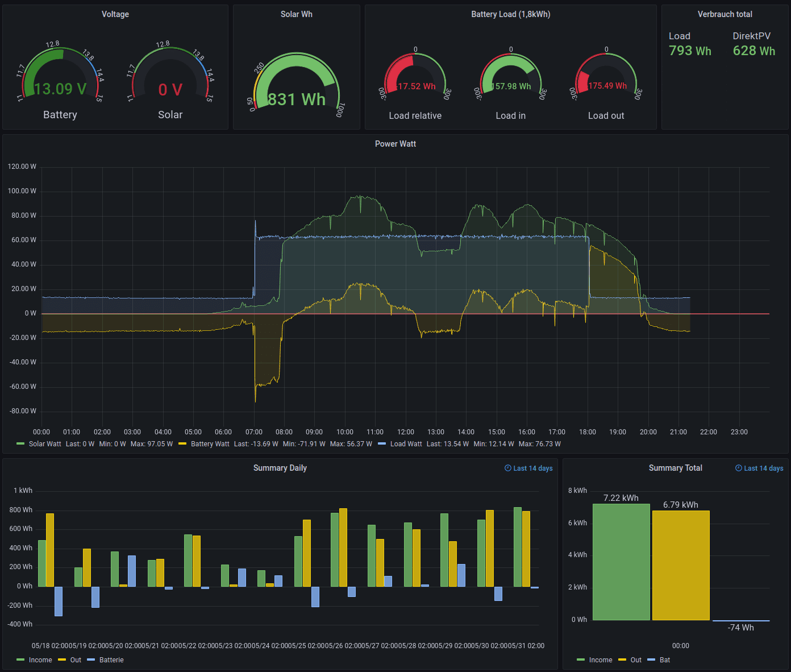
Task: Toggle Bat series in Summary Total legend
Action: (x=665, y=660)
